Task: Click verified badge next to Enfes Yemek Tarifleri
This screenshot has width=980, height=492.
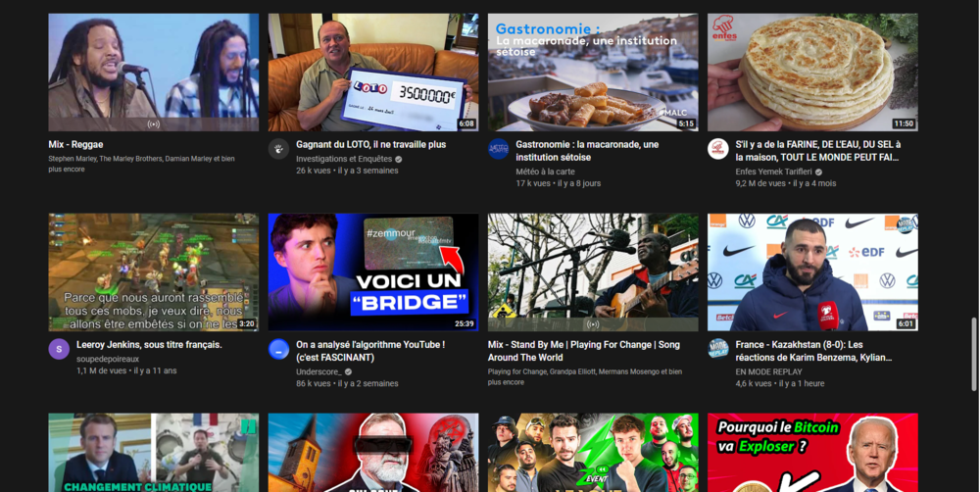Action: tap(818, 172)
